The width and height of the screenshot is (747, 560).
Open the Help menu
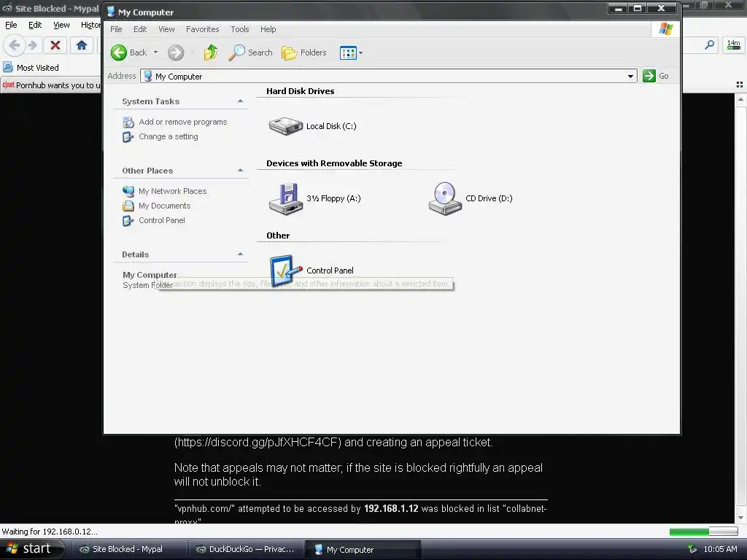click(268, 29)
